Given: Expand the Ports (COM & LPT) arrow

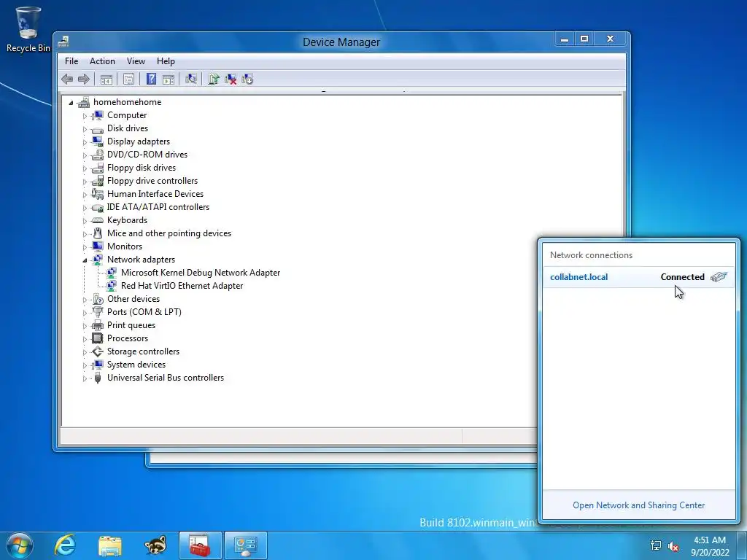Looking at the screenshot, I should [x=85, y=313].
